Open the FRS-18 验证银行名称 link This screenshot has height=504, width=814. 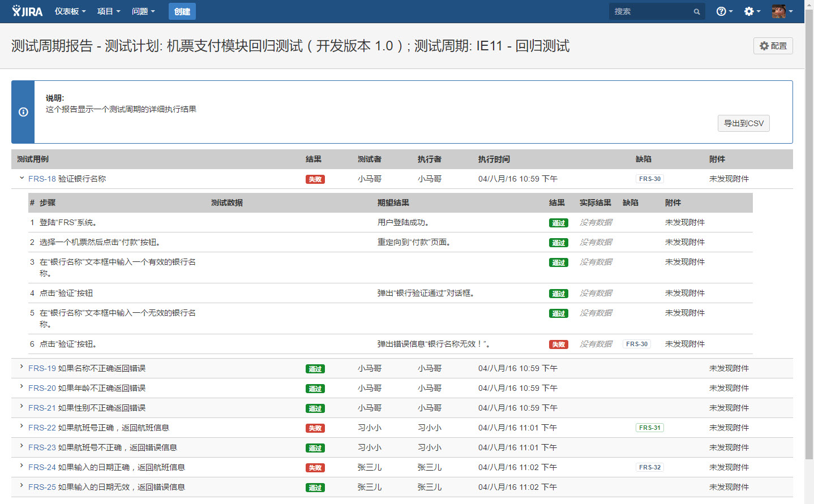[x=67, y=179]
